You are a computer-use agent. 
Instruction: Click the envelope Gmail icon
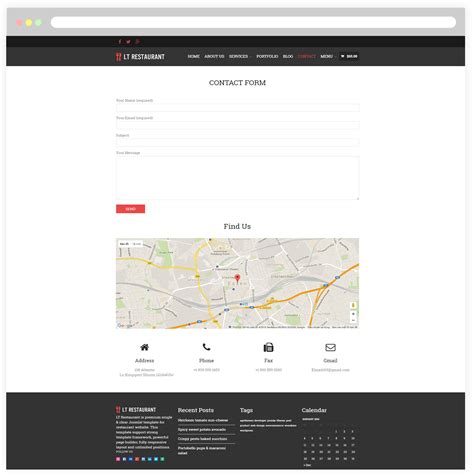click(330, 347)
